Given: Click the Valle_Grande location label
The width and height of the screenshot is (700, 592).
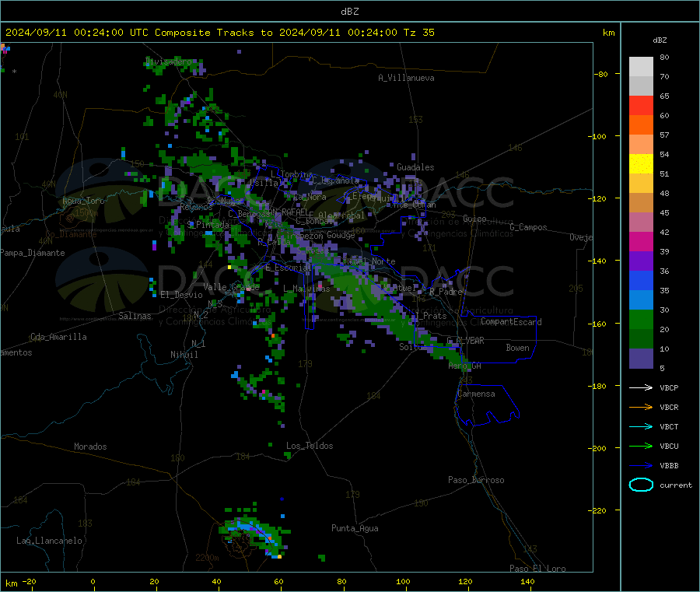Looking at the screenshot, I should [231, 286].
